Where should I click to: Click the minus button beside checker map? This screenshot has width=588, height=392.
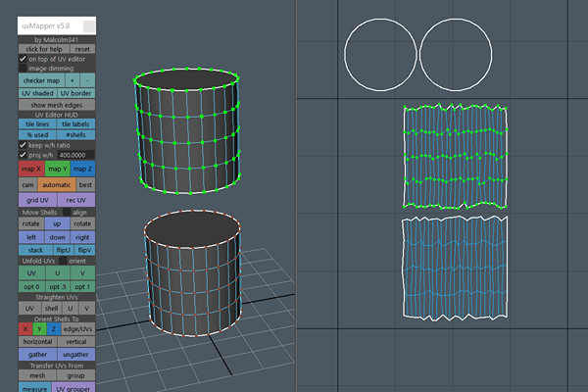click(x=87, y=80)
